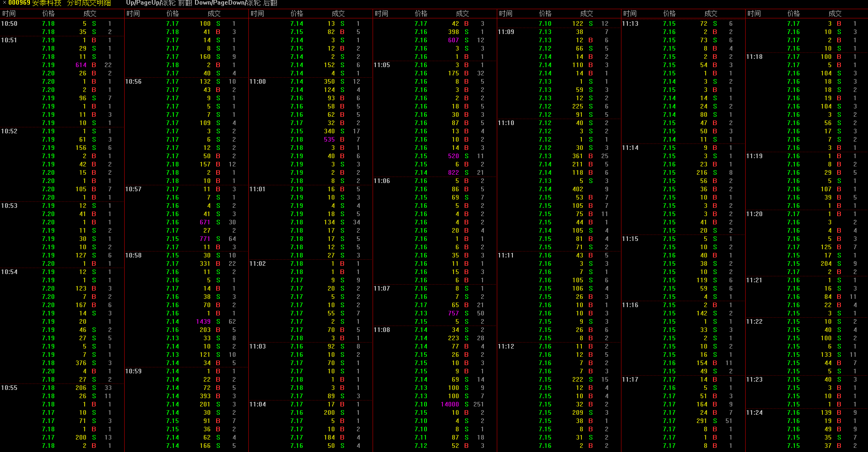Click the trade count 251
This screenshot has width=868, height=452.
click(478, 404)
